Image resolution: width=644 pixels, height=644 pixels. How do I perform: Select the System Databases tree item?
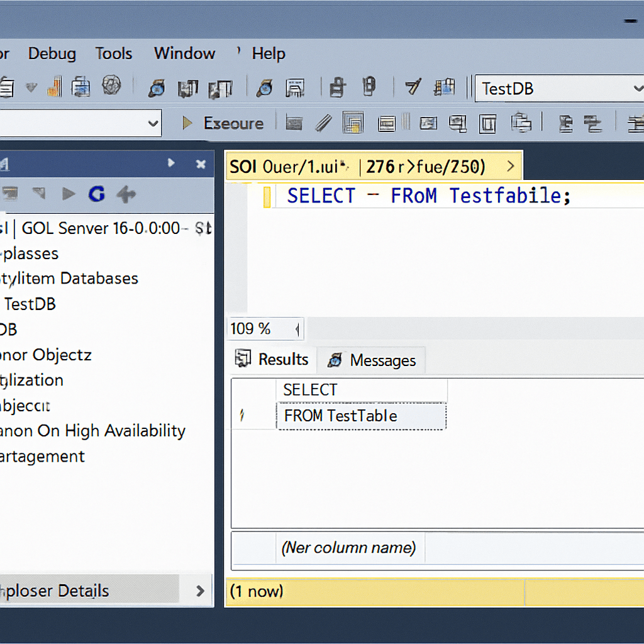point(69,279)
